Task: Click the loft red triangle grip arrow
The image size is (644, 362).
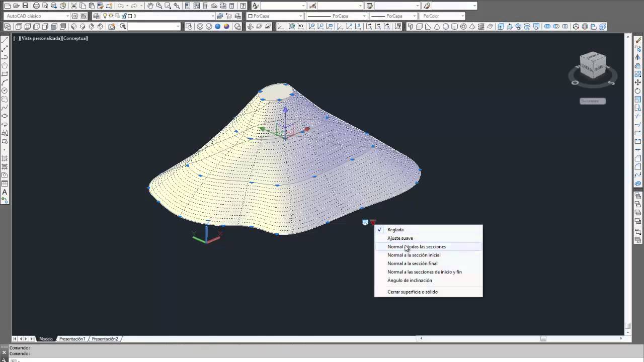Action: [373, 223]
